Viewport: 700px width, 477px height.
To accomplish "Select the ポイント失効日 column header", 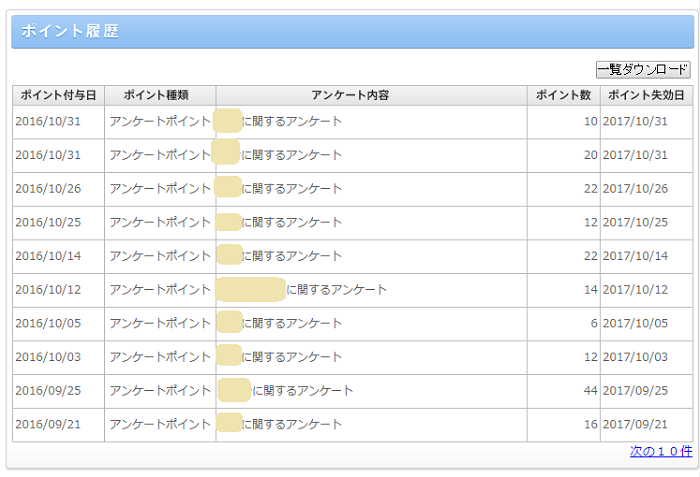I will [646, 95].
